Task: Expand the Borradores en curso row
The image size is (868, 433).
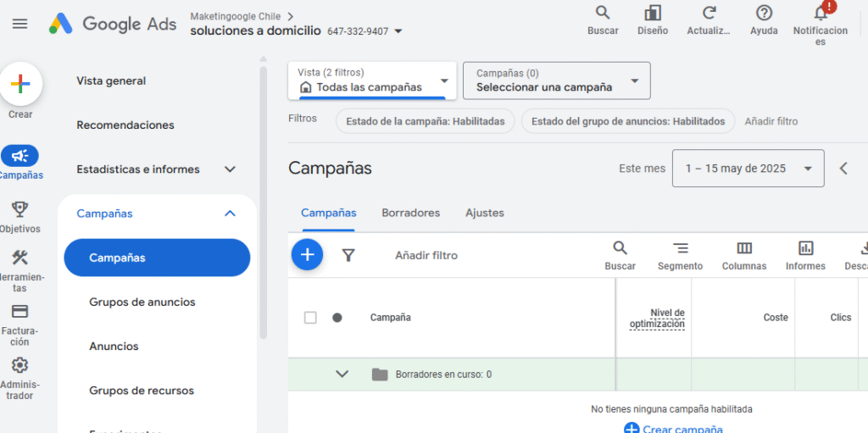Action: click(x=342, y=375)
